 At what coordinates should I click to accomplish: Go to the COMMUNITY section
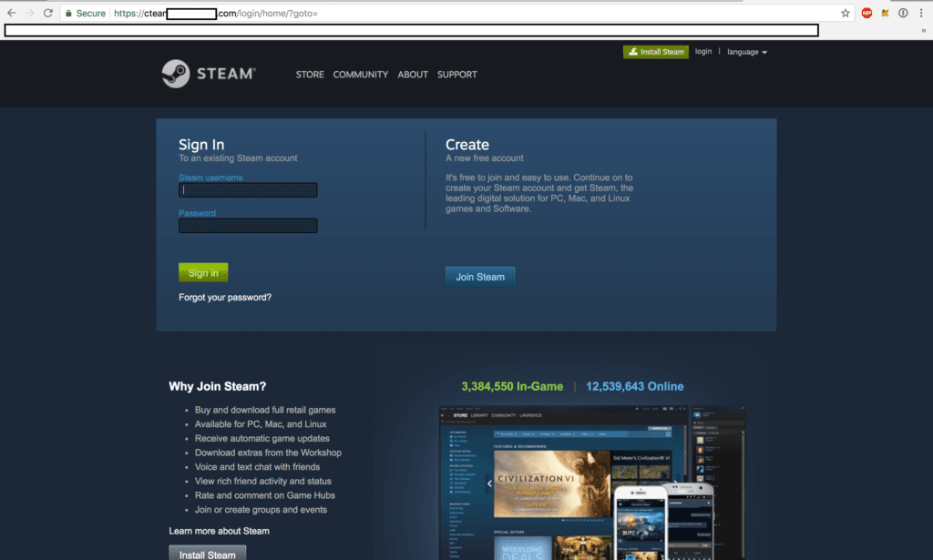(360, 75)
